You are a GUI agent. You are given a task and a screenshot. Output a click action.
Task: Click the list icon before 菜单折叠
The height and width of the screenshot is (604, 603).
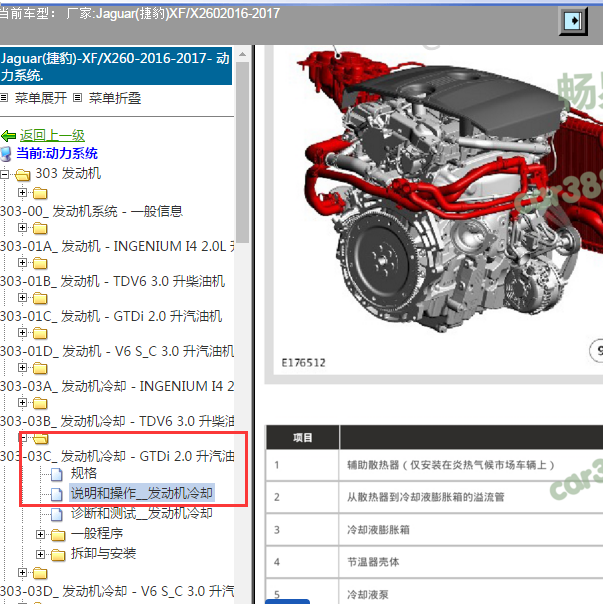click(x=77, y=98)
